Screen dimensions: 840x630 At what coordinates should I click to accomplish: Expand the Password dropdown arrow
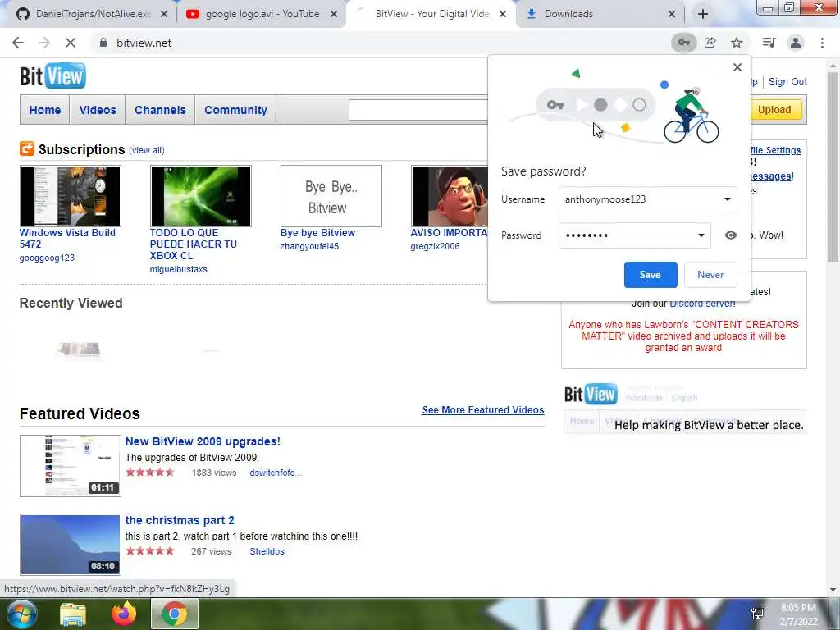click(x=701, y=235)
